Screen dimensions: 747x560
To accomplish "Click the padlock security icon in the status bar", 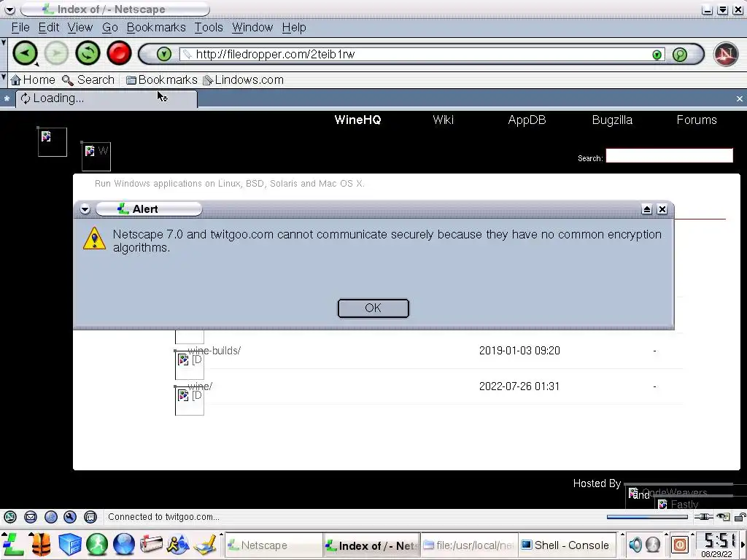I will (740, 517).
